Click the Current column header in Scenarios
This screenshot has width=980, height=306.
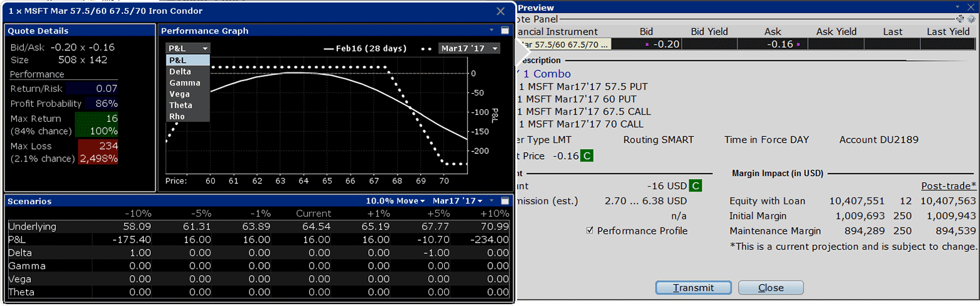[313, 214]
